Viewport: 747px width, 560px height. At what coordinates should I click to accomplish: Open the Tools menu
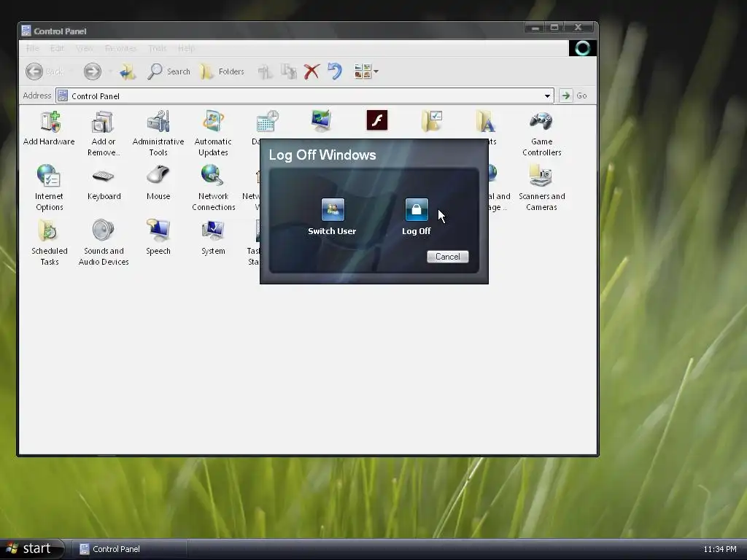(x=158, y=48)
